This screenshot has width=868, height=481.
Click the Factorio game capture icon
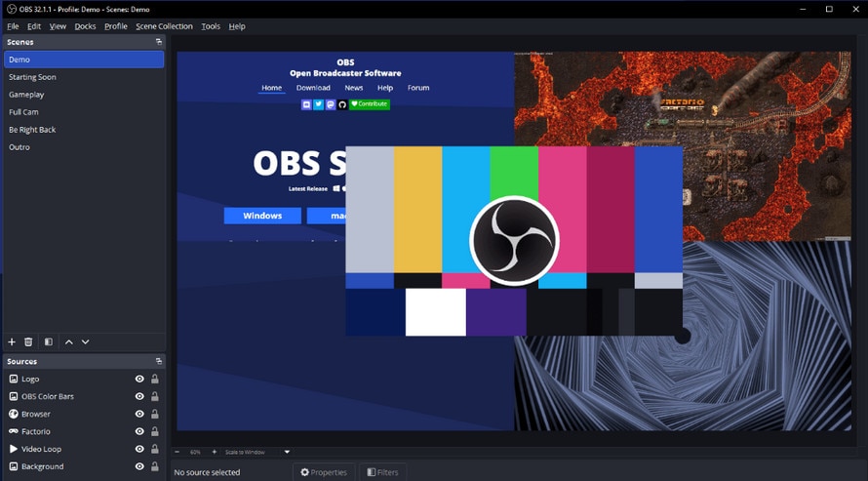14,431
